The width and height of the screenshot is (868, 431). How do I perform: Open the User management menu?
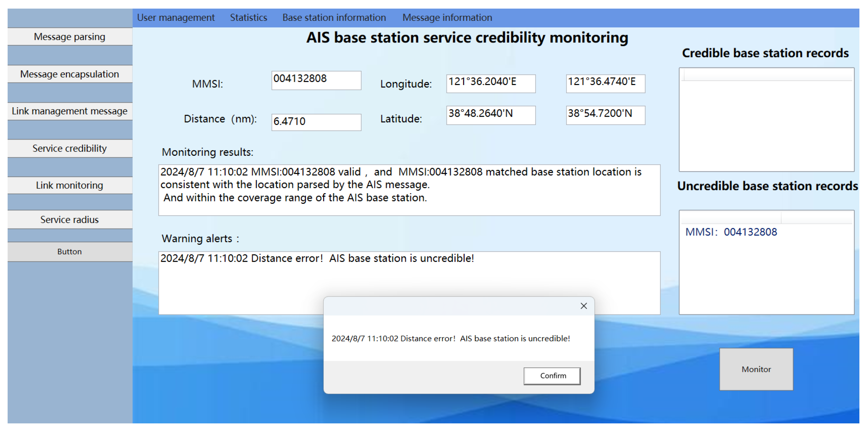click(175, 18)
